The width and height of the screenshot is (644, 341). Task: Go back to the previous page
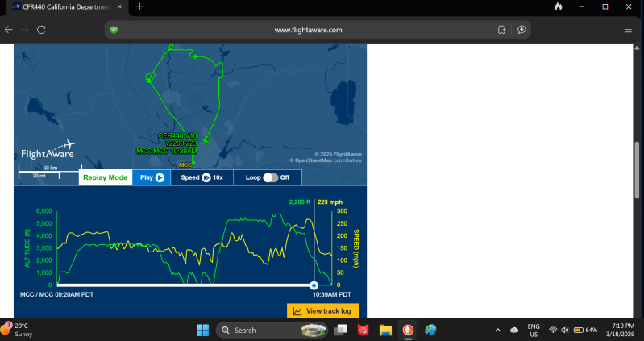9,30
